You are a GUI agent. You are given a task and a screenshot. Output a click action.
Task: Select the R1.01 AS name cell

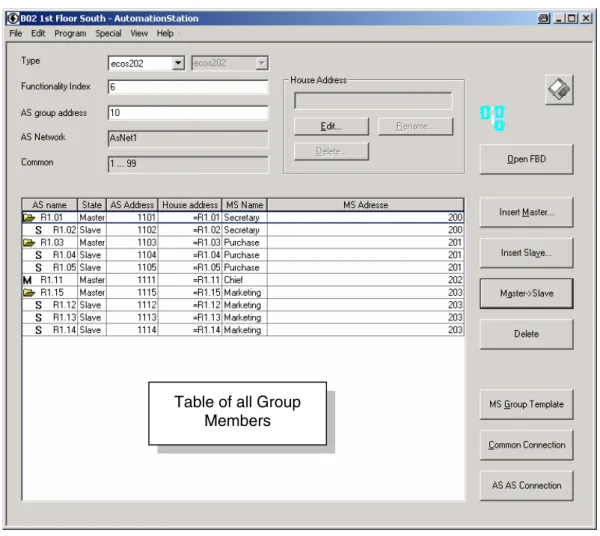50,218
